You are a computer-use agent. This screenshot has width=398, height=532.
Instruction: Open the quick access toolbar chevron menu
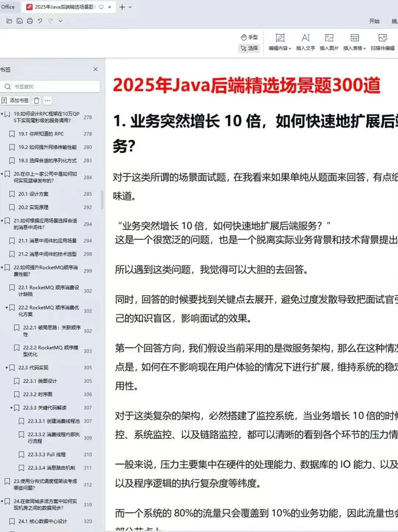(60, 21)
